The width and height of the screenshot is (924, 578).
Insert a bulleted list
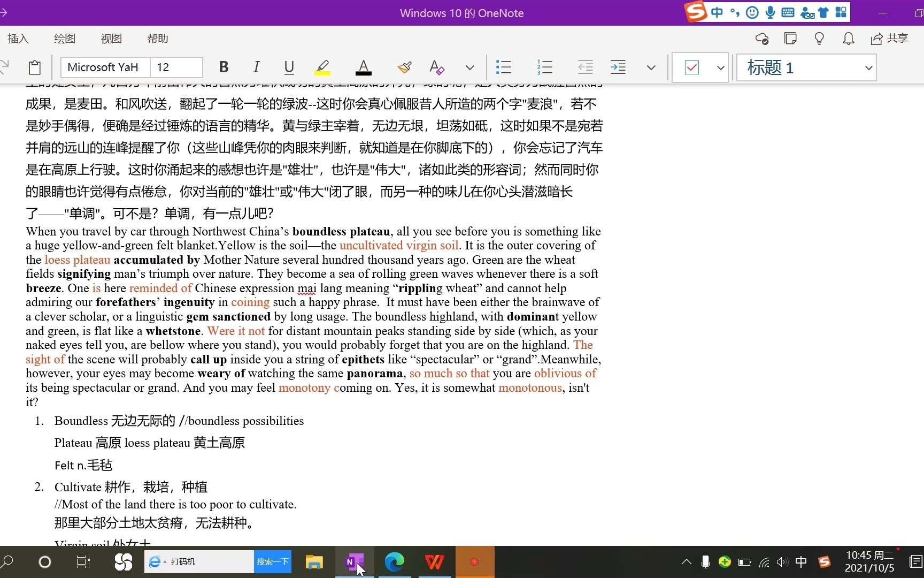pos(504,67)
